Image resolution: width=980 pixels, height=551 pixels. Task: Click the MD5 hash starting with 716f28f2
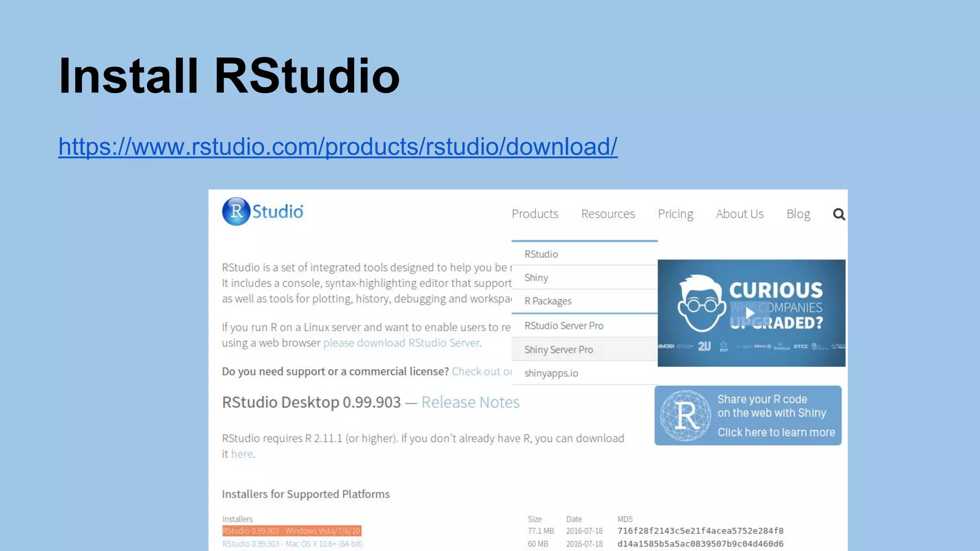click(700, 531)
